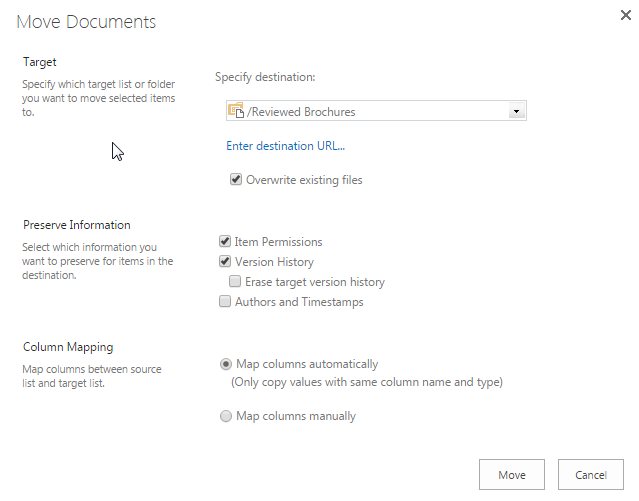Toggle the Item Permissions checkbox

click(x=225, y=241)
